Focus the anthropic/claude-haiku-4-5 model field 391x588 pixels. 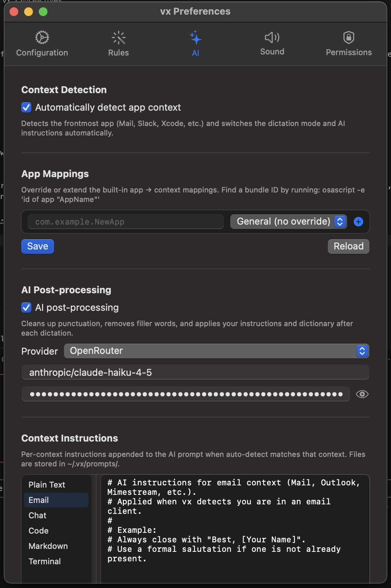[x=195, y=373]
